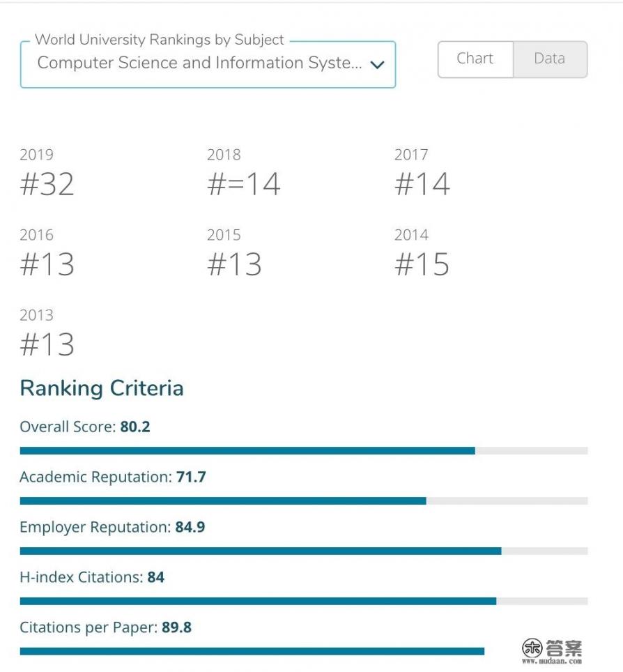Click the World University Rankings by Subject label

coord(160,40)
